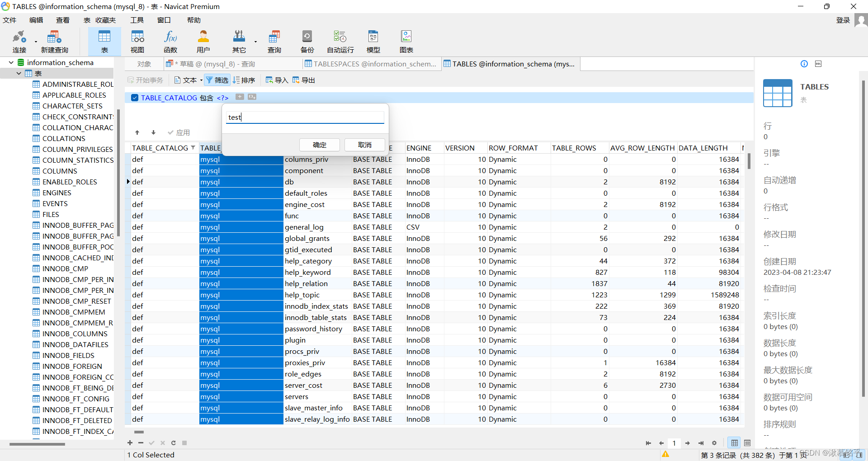The width and height of the screenshot is (868, 461).
Task: Open the 收藏夹 menu
Action: pos(106,20)
